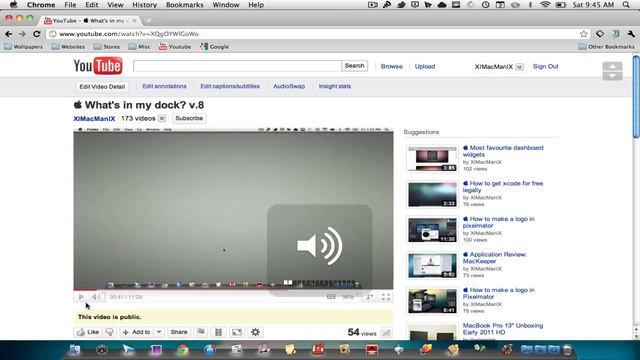The height and width of the screenshot is (360, 640).
Task: Open the 360p video quality selector
Action: coord(348,297)
